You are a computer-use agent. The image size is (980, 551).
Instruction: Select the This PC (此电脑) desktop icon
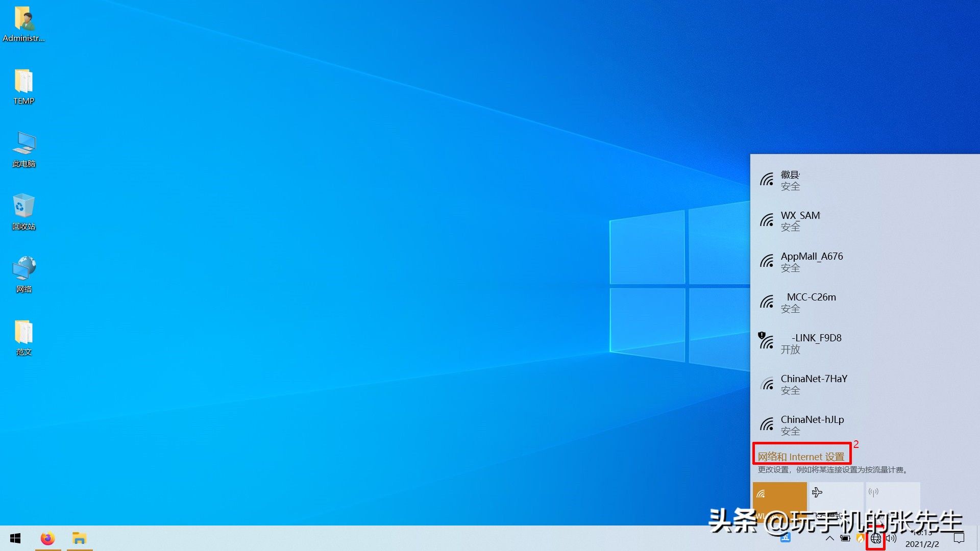point(23,149)
